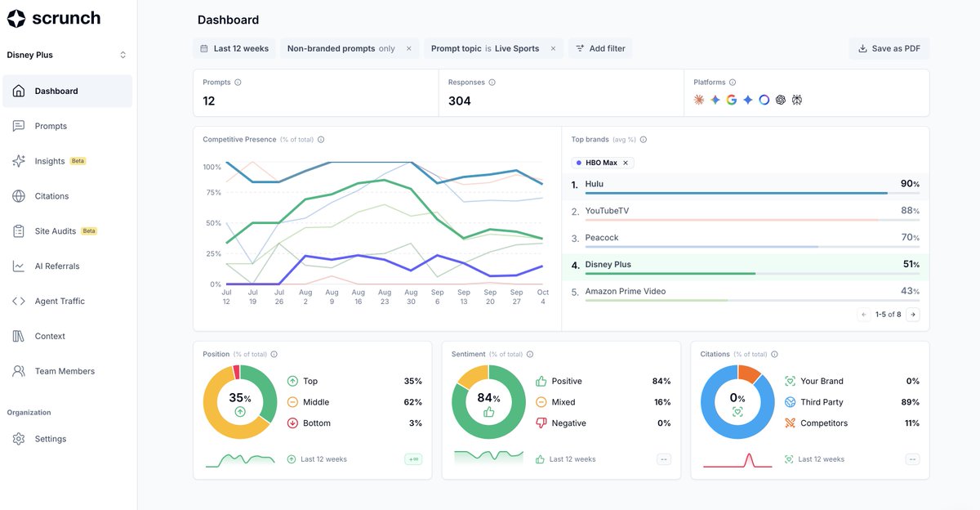The image size is (980, 510).
Task: Click the Position card info icon
Action: click(x=274, y=354)
